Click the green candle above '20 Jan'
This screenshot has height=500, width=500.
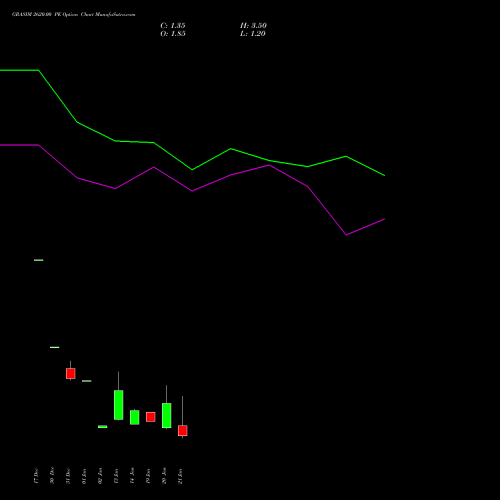(167, 415)
